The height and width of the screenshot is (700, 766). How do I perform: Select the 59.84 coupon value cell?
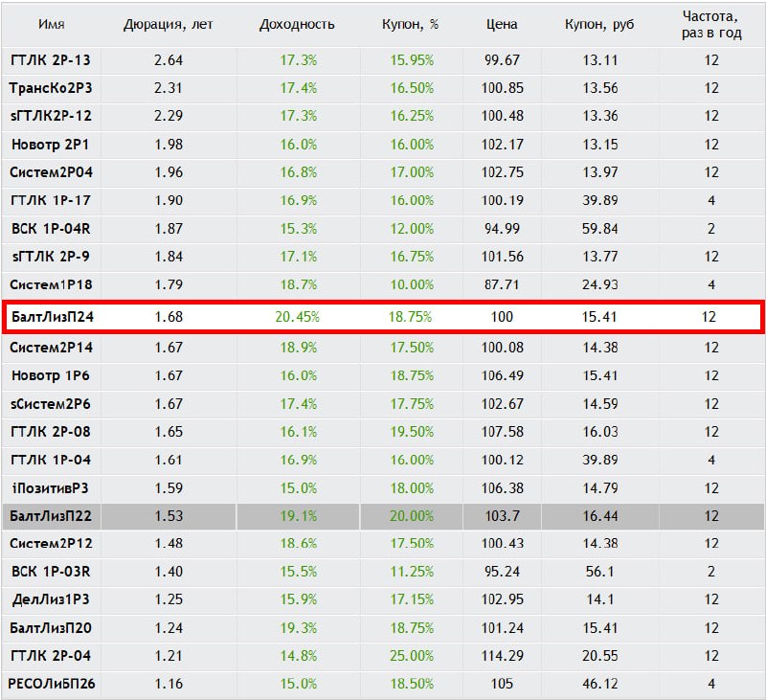pos(600,229)
